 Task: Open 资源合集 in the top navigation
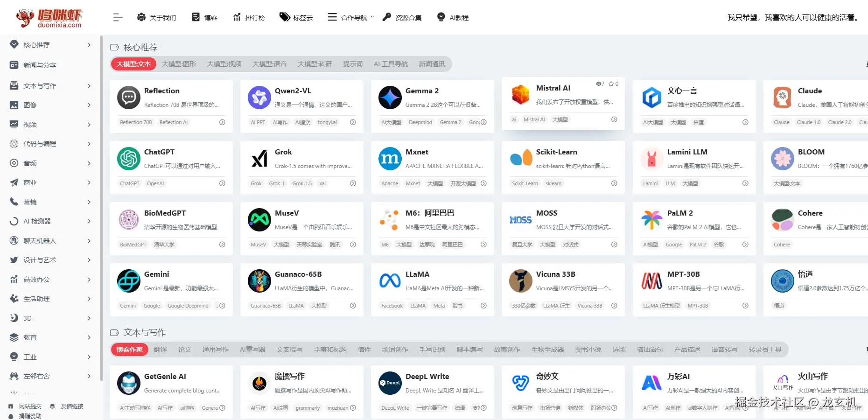click(x=402, y=17)
